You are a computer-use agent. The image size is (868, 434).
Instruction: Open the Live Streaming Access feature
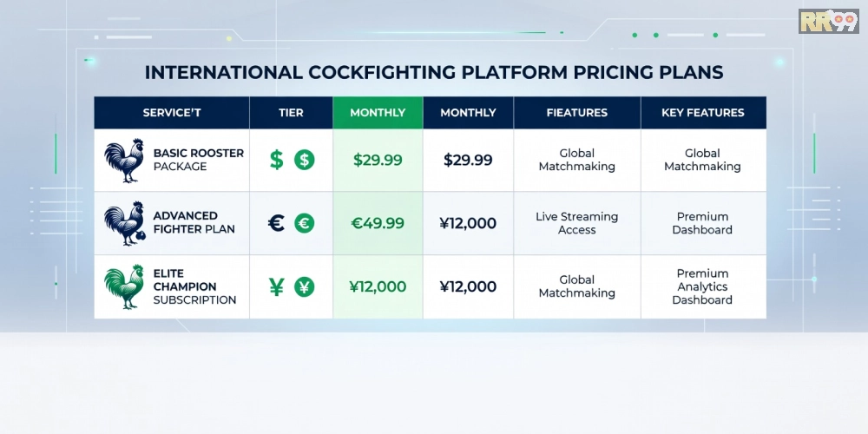577,223
